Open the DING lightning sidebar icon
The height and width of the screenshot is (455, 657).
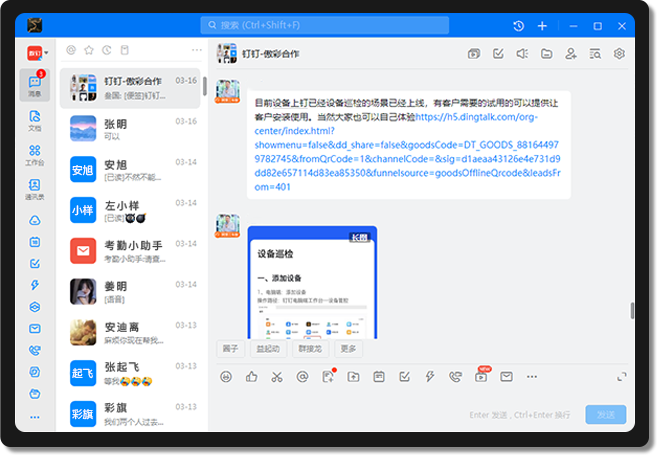[x=35, y=285]
